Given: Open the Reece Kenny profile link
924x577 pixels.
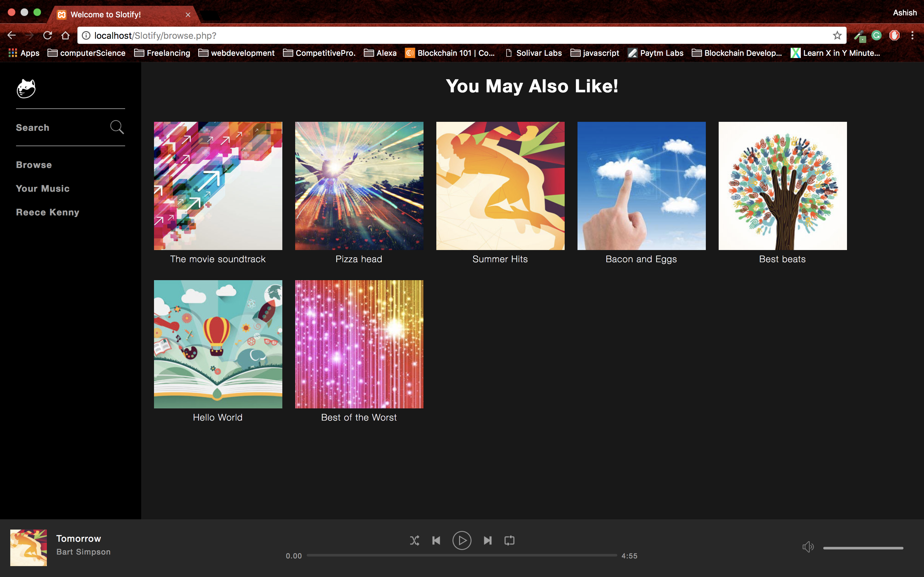Looking at the screenshot, I should coord(48,212).
